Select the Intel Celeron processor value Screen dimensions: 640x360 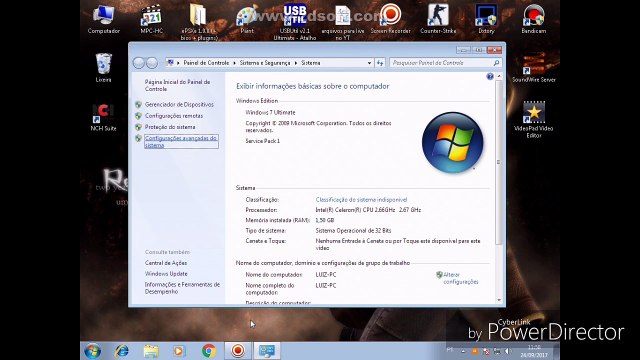coord(368,210)
